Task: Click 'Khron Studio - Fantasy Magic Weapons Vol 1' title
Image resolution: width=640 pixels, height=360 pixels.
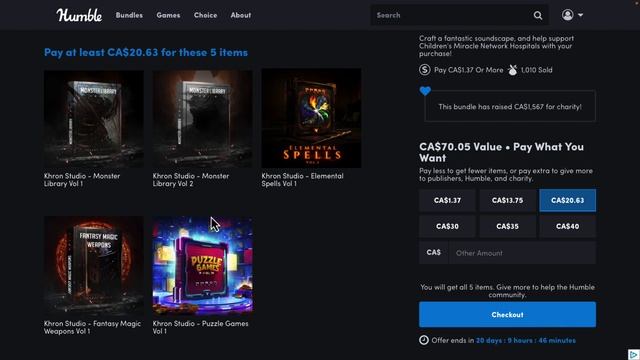Action: click(92, 327)
